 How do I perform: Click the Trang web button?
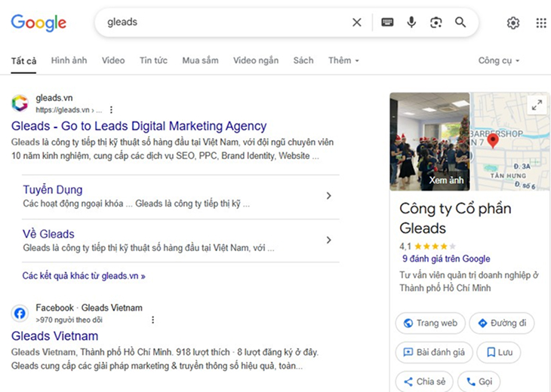[430, 323]
